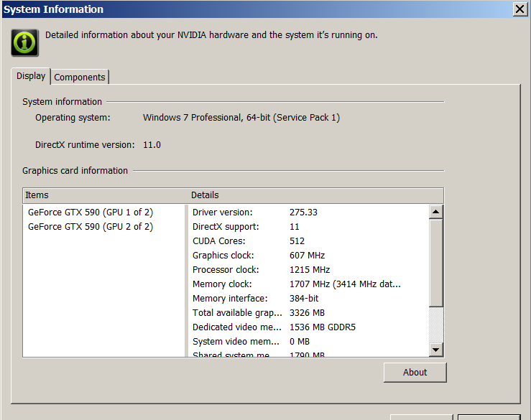Click the Graphics card information heading
The width and height of the screenshot is (531, 420).
pyautogui.click(x=75, y=171)
